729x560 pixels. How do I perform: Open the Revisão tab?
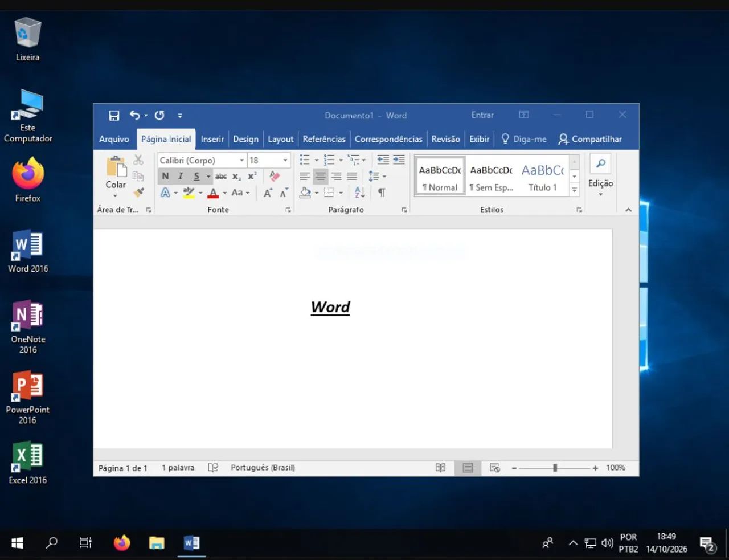tap(446, 139)
